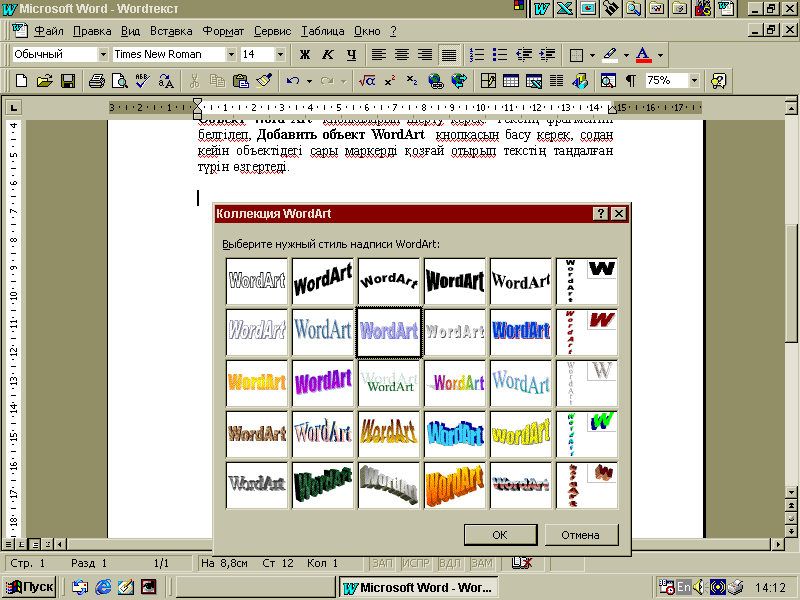
Task: Click the Office Assistant help icon
Action: [x=718, y=81]
